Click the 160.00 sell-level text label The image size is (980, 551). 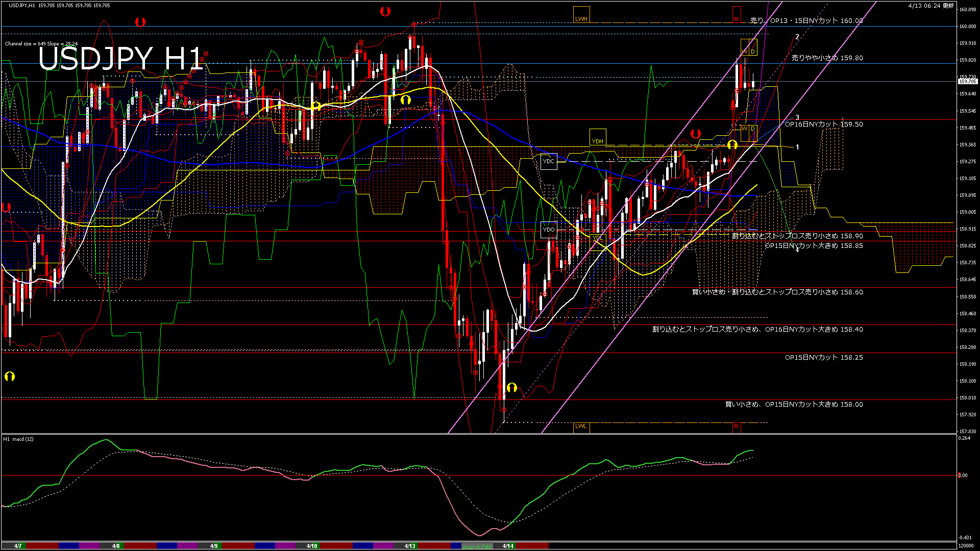tap(806, 21)
